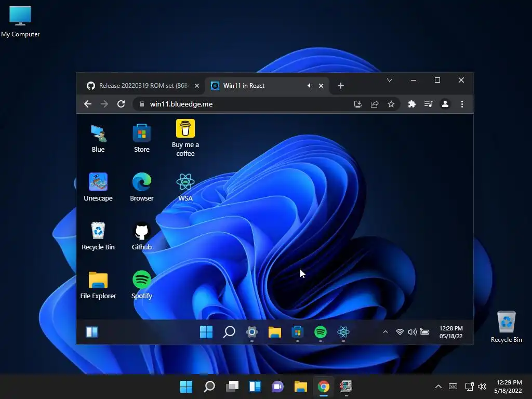This screenshot has width=532, height=399.
Task: Open the Store icon on web desktop
Action: tap(141, 138)
